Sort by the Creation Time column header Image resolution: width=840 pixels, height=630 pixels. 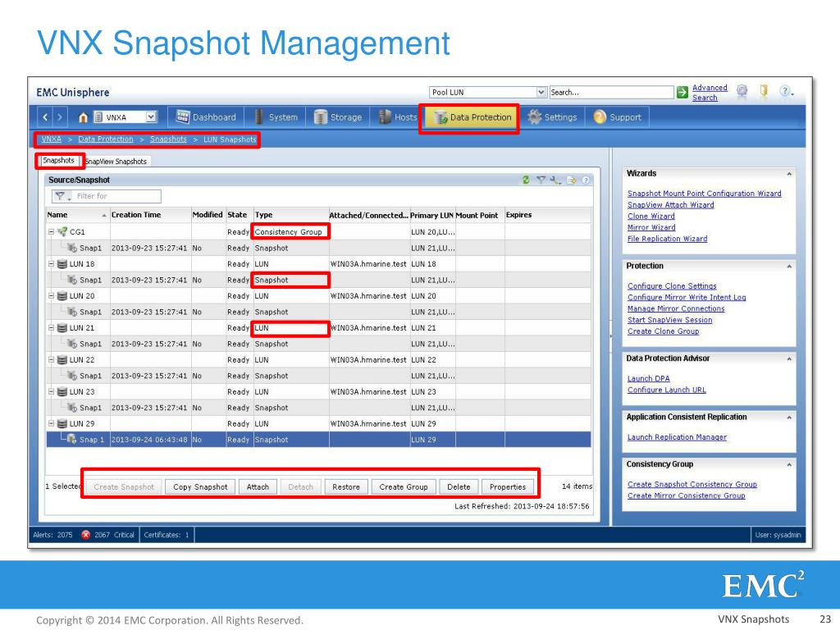click(151, 215)
